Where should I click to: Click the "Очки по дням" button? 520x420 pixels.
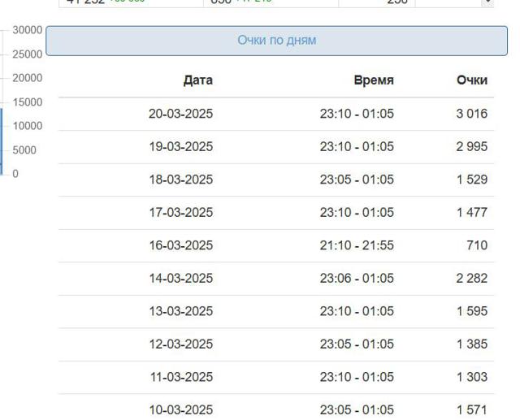coord(276,41)
